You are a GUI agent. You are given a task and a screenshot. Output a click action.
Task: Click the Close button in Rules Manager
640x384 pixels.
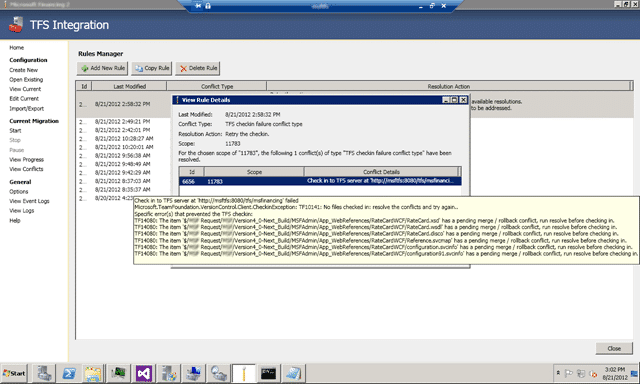614,348
